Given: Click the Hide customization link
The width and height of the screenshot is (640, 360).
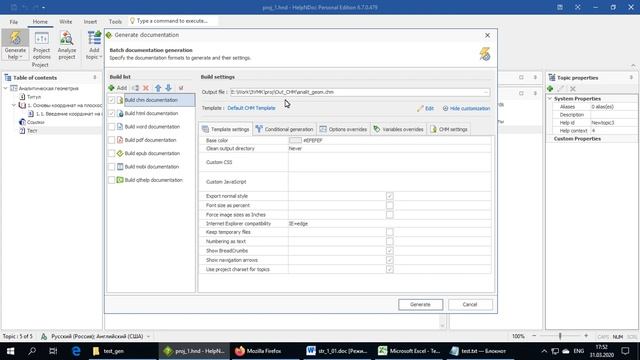Looking at the screenshot, I should (x=467, y=109).
